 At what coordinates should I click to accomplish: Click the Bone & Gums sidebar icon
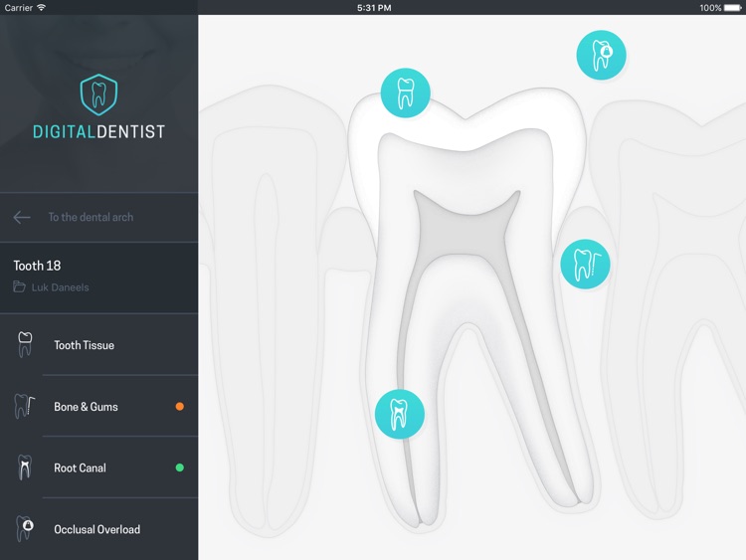point(25,406)
